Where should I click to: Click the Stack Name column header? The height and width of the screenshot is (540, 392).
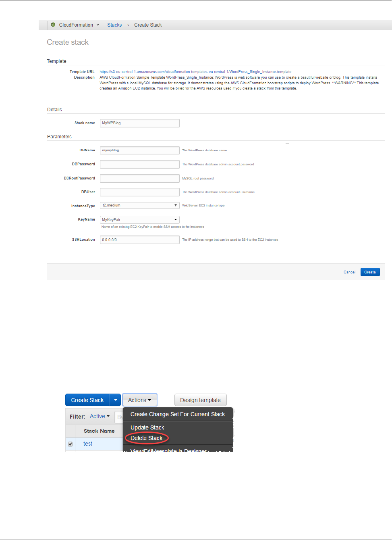[x=99, y=431]
